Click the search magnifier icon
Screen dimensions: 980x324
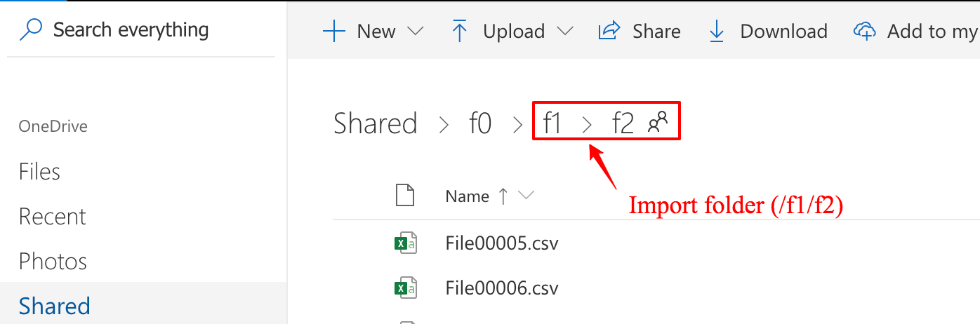point(32,29)
